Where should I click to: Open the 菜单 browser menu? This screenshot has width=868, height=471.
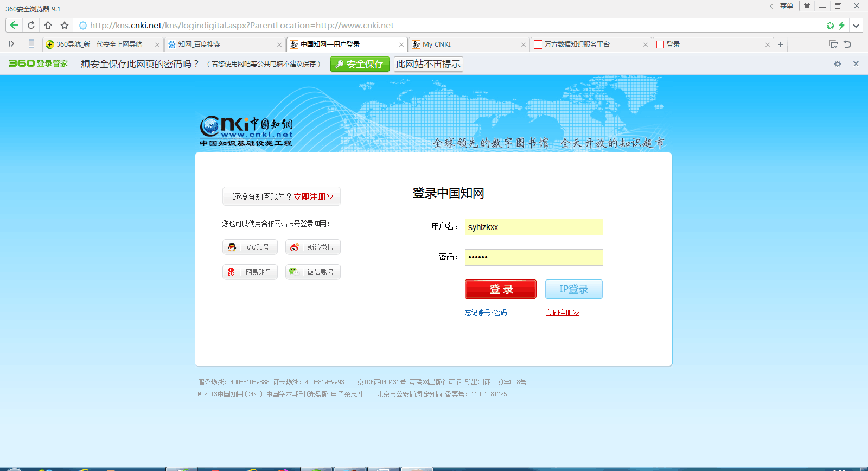coord(787,6)
